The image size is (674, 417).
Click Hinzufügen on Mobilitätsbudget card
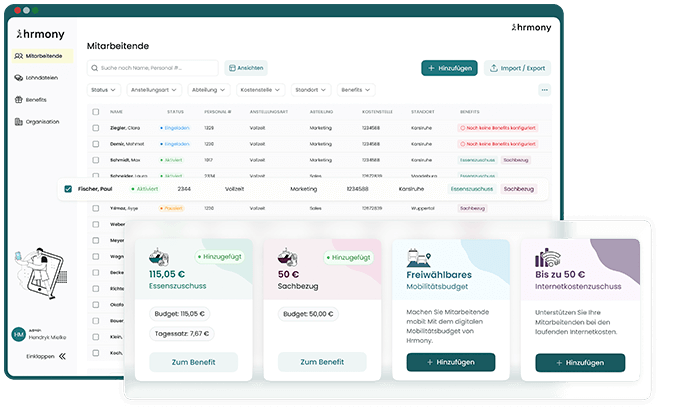click(451, 362)
